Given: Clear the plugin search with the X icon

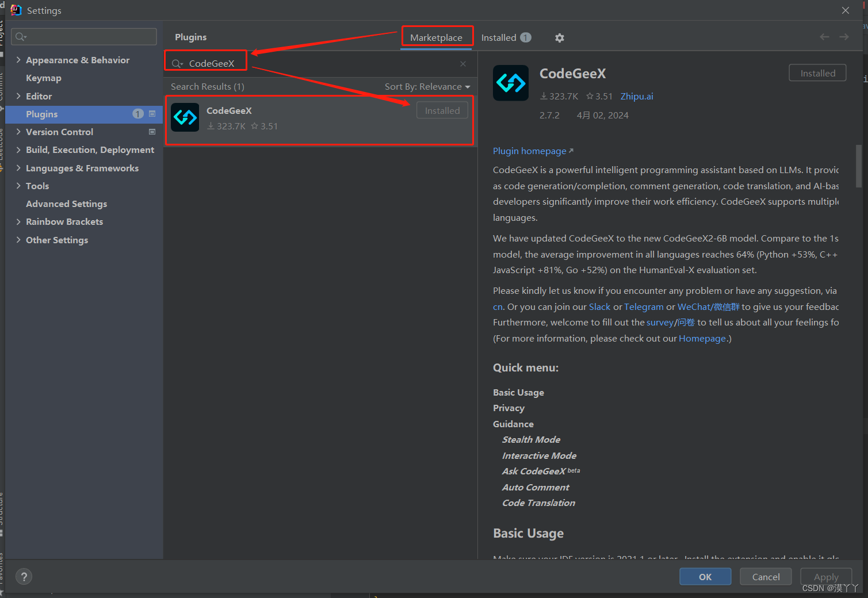Looking at the screenshot, I should pyautogui.click(x=463, y=64).
